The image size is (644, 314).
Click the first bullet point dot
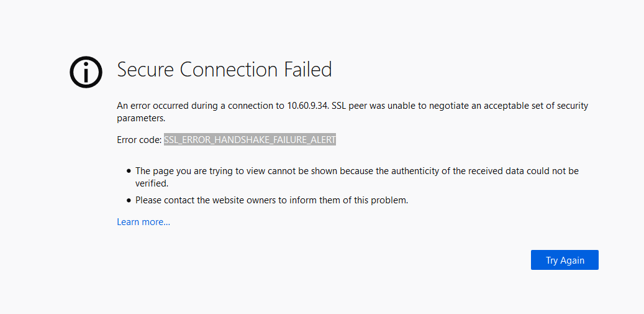[129, 170]
